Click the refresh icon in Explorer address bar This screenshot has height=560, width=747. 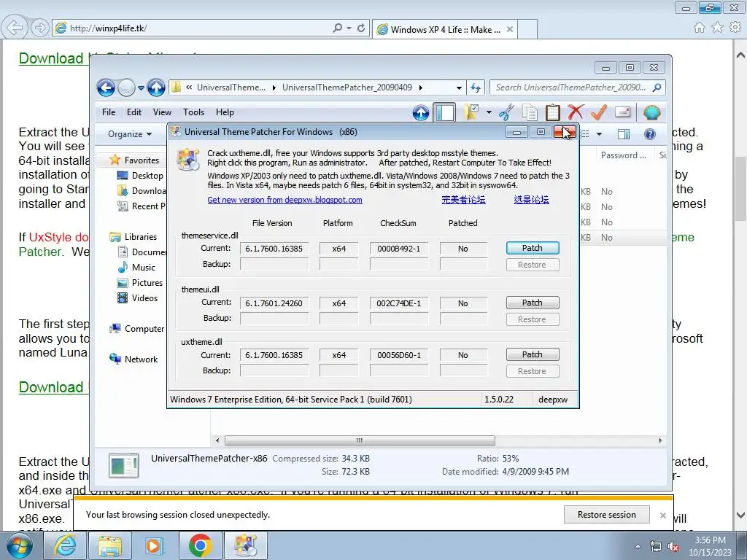point(476,87)
